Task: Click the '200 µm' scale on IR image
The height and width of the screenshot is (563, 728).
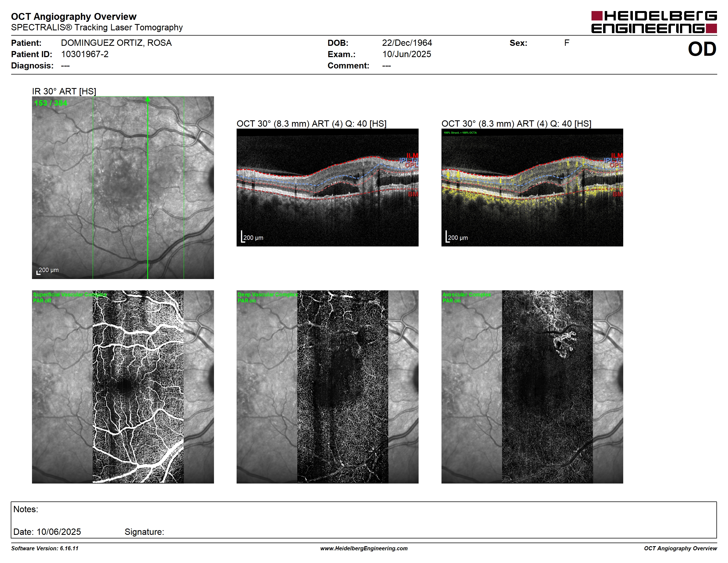Action: coord(47,270)
